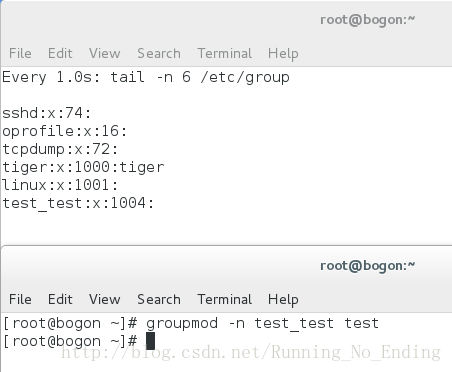Click the groupmod -n test_test test command
Viewport: 452px width, 372px height.
(x=262, y=323)
